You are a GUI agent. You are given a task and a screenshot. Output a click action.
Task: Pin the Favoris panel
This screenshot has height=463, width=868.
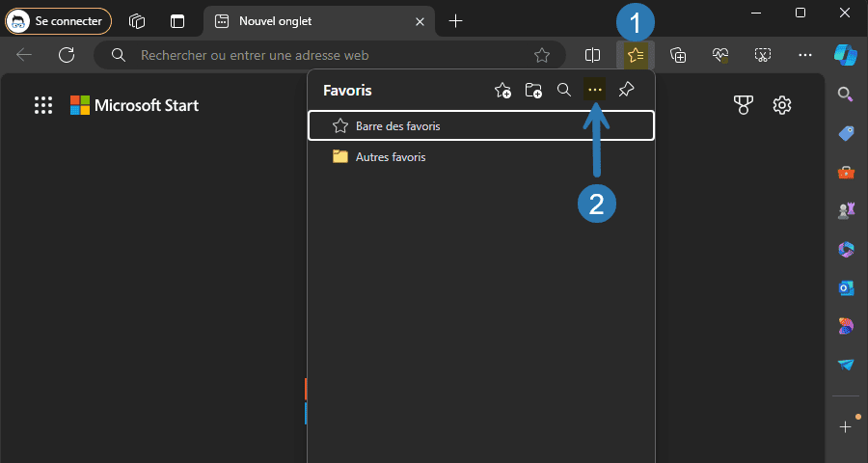tap(626, 90)
